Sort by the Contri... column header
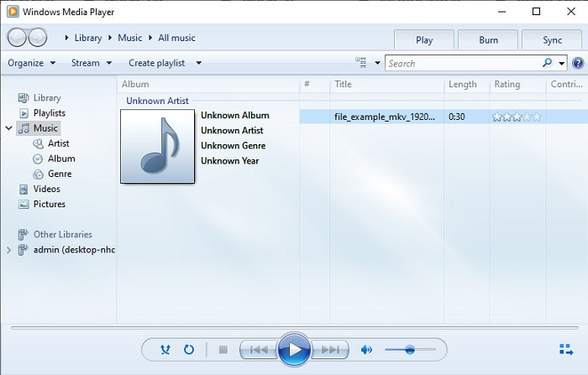The height and width of the screenshot is (375, 588). (567, 84)
